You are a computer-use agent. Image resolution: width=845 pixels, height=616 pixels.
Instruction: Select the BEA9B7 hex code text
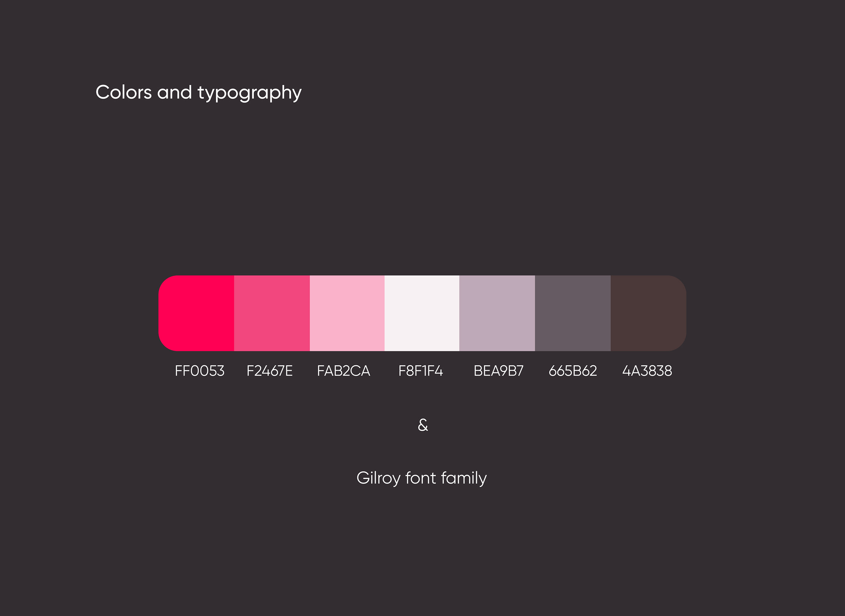[x=499, y=371]
